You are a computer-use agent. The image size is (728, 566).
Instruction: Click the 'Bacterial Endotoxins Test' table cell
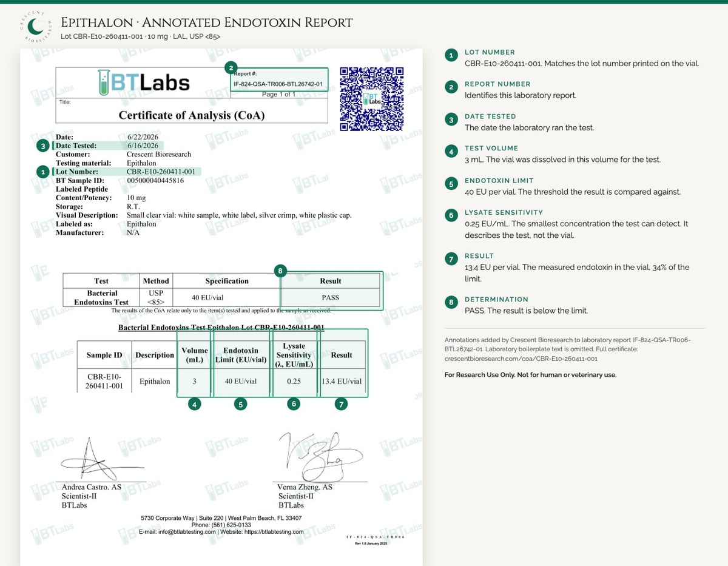point(101,297)
